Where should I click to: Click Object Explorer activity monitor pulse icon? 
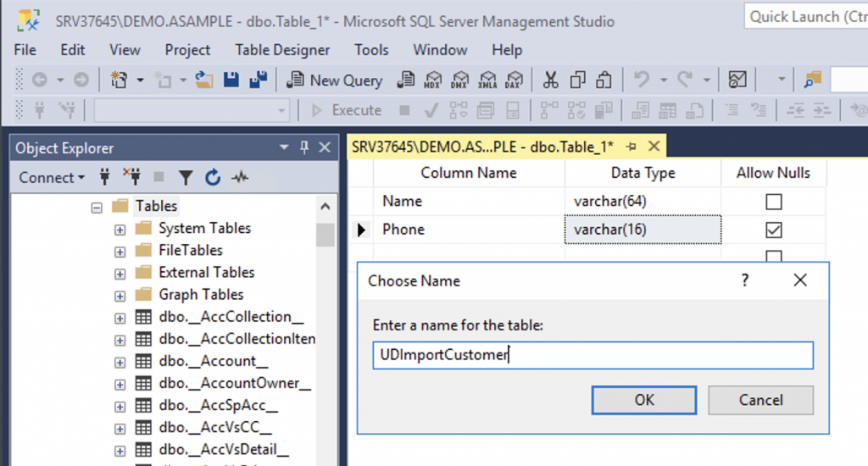[240, 178]
